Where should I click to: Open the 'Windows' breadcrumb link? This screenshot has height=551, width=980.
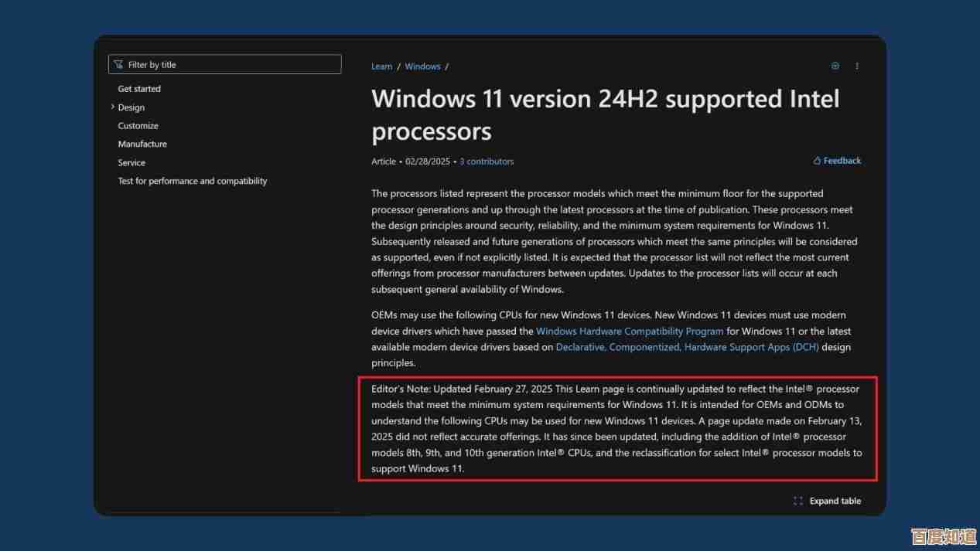pos(422,66)
